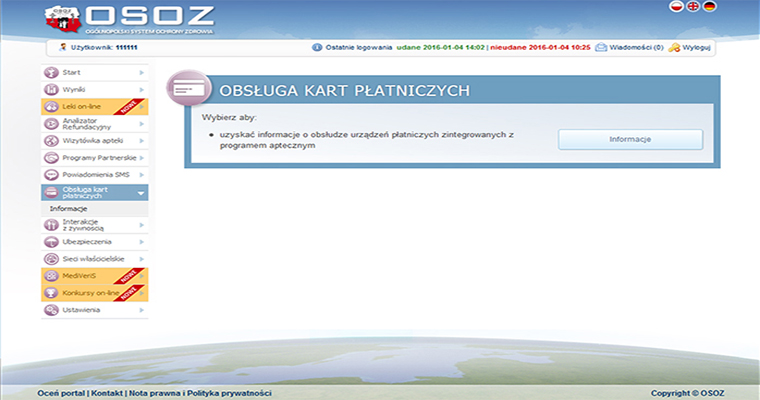Expand the Start menu arrow
Viewport: 760px width, 400px height.
tap(142, 73)
